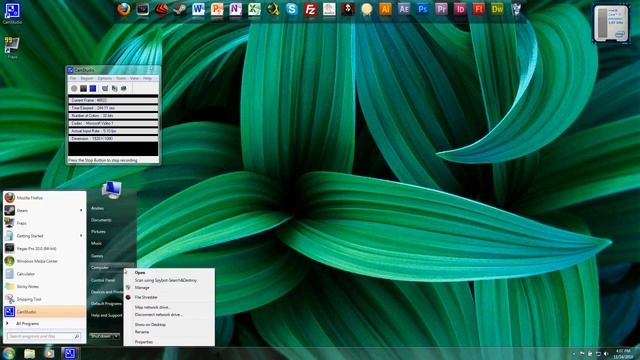Open Steam from the top dock

180,9
